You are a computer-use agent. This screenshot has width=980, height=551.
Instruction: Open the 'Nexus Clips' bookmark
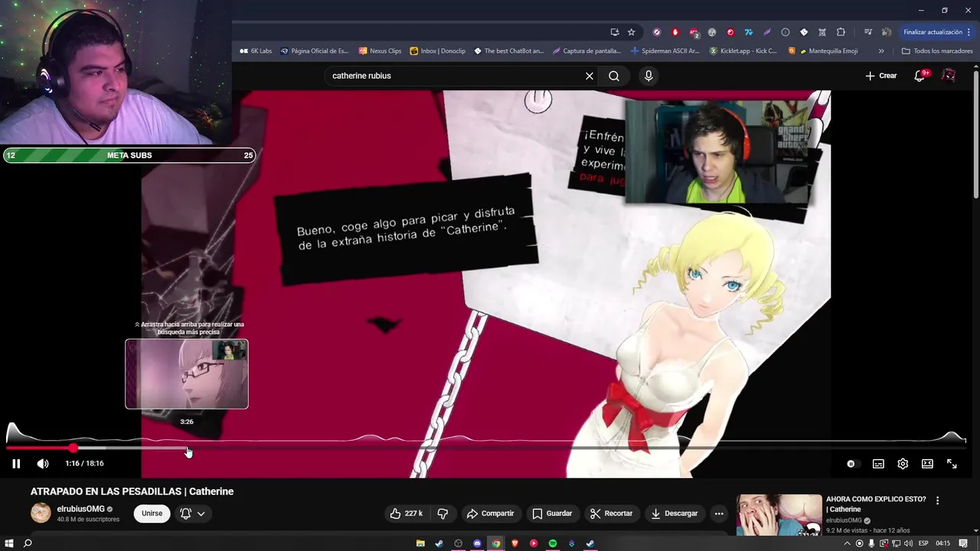coord(380,51)
